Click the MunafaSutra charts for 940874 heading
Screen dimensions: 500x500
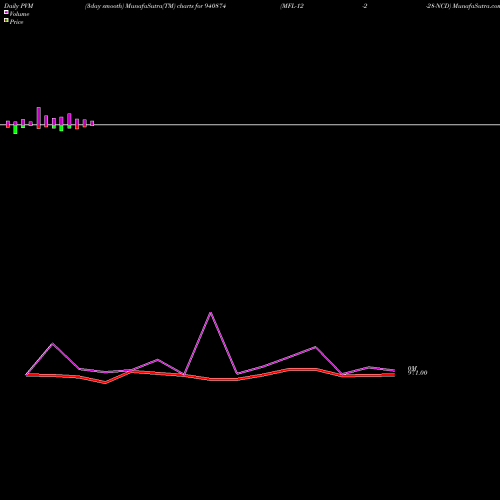click(155, 6)
